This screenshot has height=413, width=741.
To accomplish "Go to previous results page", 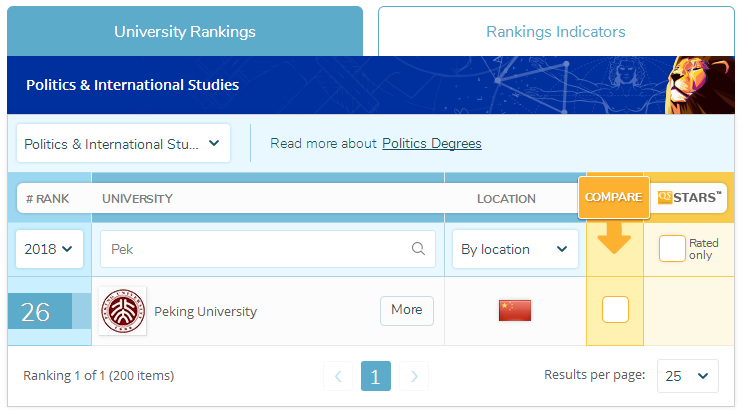I will pyautogui.click(x=338, y=377).
